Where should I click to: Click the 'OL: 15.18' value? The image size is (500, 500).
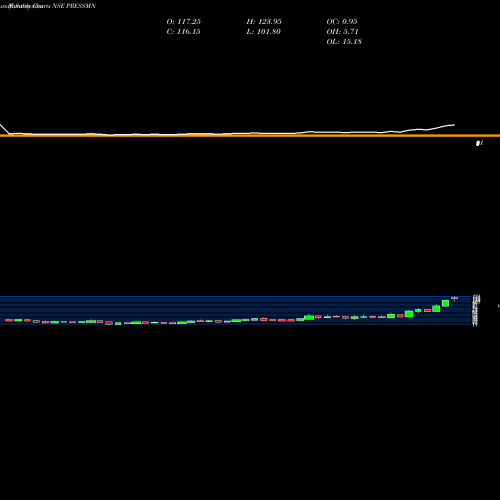point(344,42)
